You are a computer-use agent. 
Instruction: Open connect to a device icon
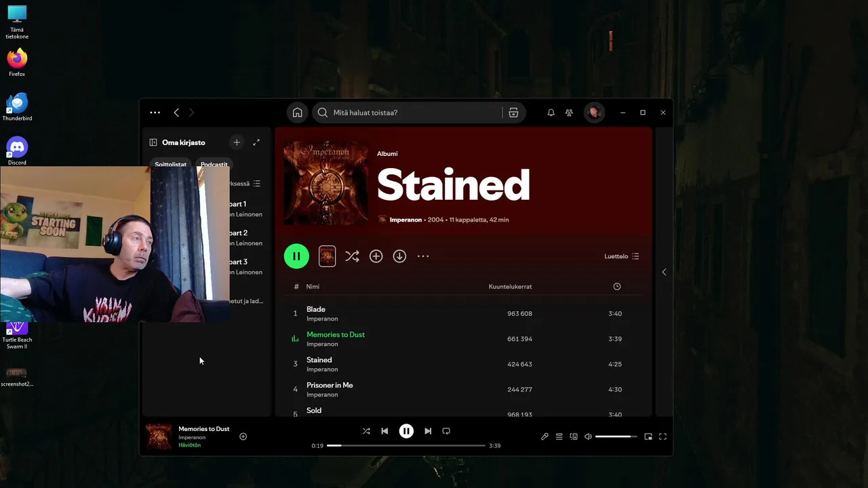(574, 436)
